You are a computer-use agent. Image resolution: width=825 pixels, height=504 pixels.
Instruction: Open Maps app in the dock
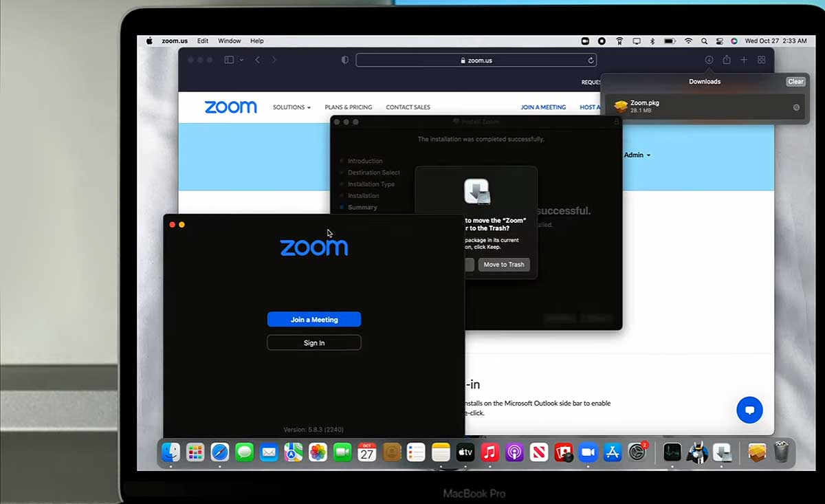(x=294, y=452)
